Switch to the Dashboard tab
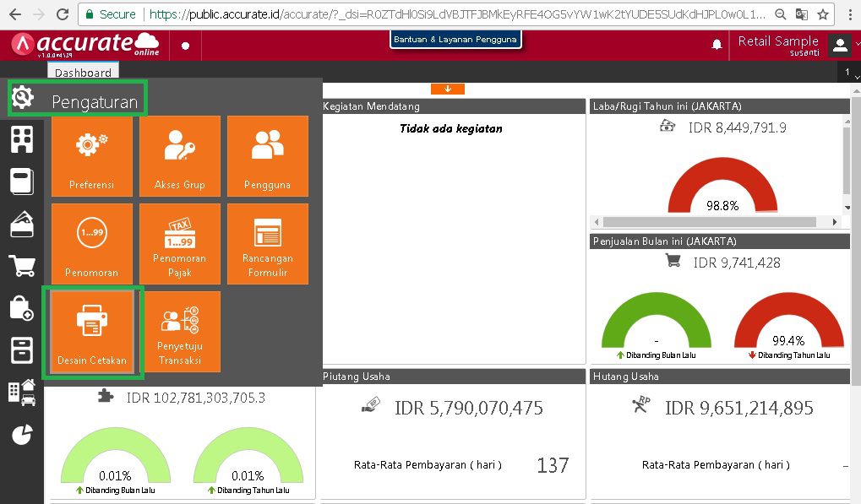Screen dimensions: 861x504 (82, 72)
